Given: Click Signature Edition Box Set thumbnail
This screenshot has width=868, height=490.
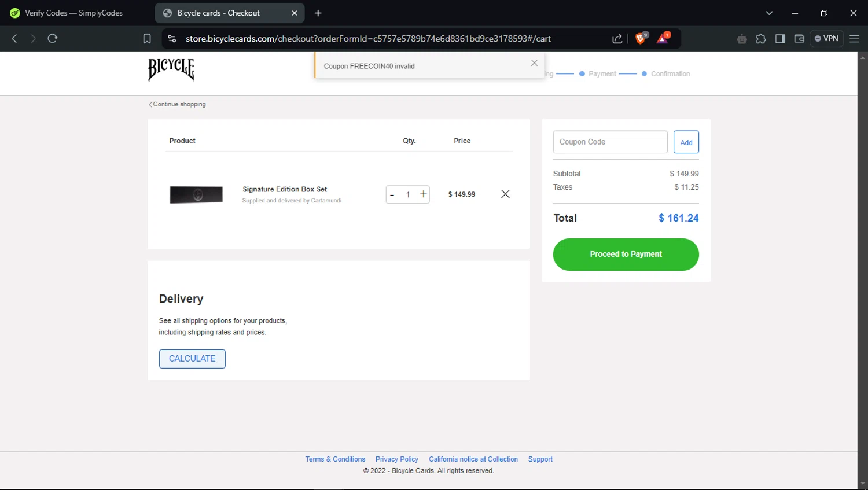Looking at the screenshot, I should coord(196,194).
